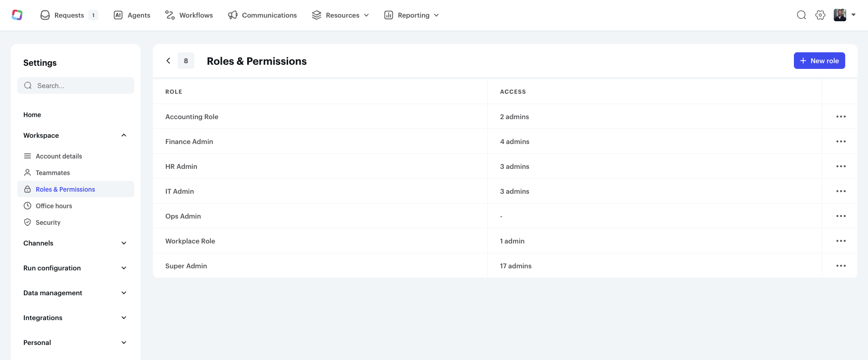Open three-dot menu for Super Admin row
This screenshot has height=360, width=868.
841,266
